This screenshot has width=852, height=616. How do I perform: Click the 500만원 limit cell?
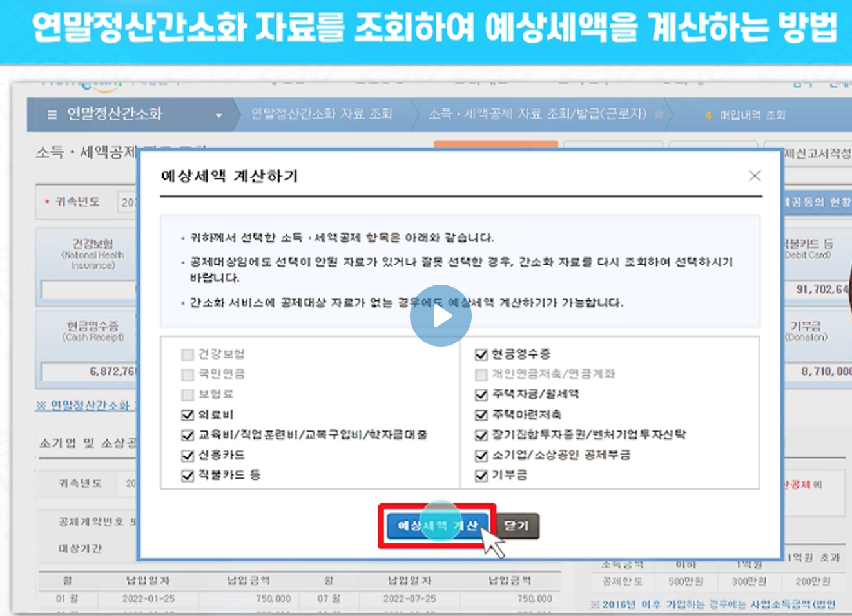[x=686, y=581]
